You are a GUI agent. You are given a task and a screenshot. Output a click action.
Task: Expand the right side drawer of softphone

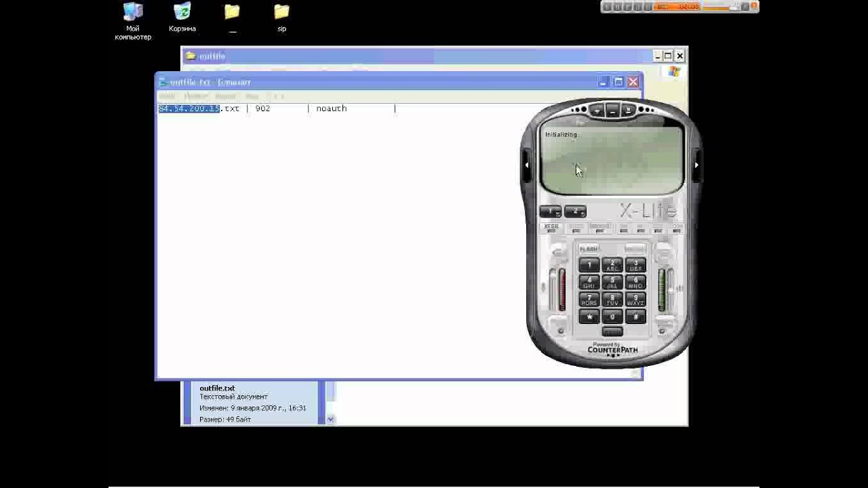[x=697, y=165]
